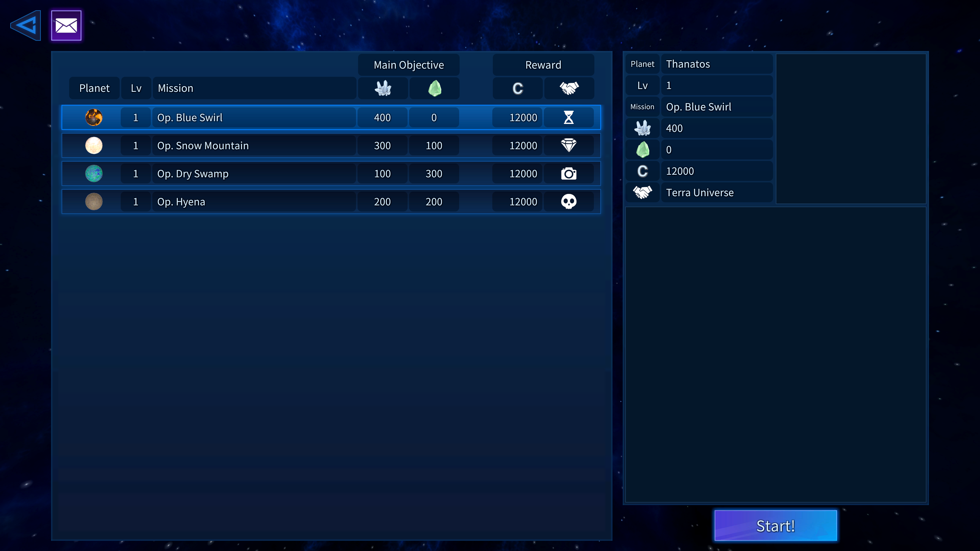Click the skull reward icon
Screen dimensions: 980x551
click(x=568, y=202)
